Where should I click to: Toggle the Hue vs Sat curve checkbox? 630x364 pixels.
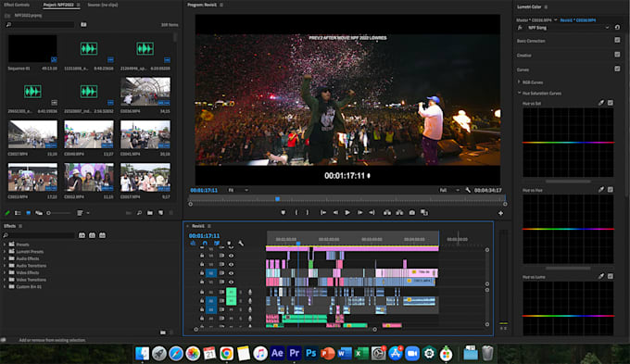[x=611, y=103]
